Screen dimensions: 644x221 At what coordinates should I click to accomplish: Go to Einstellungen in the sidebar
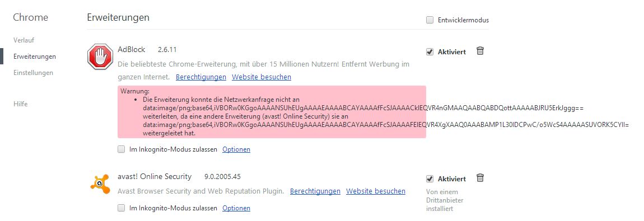point(33,73)
